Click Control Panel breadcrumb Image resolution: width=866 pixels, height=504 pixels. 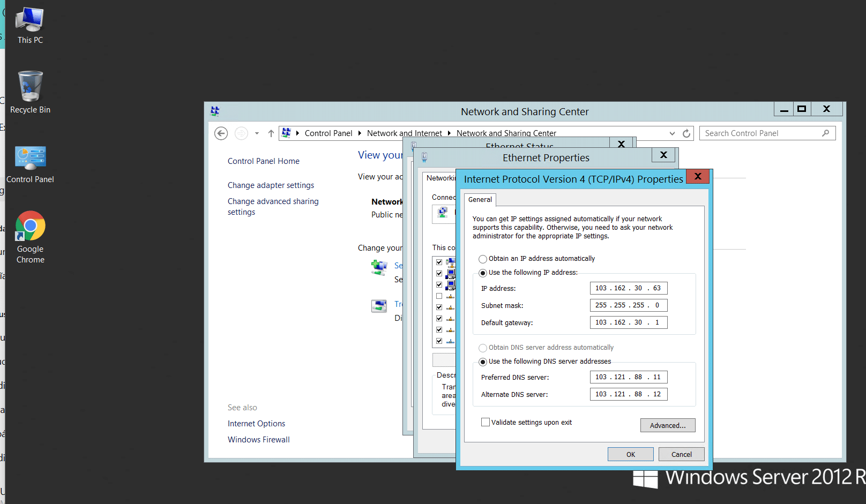point(329,133)
